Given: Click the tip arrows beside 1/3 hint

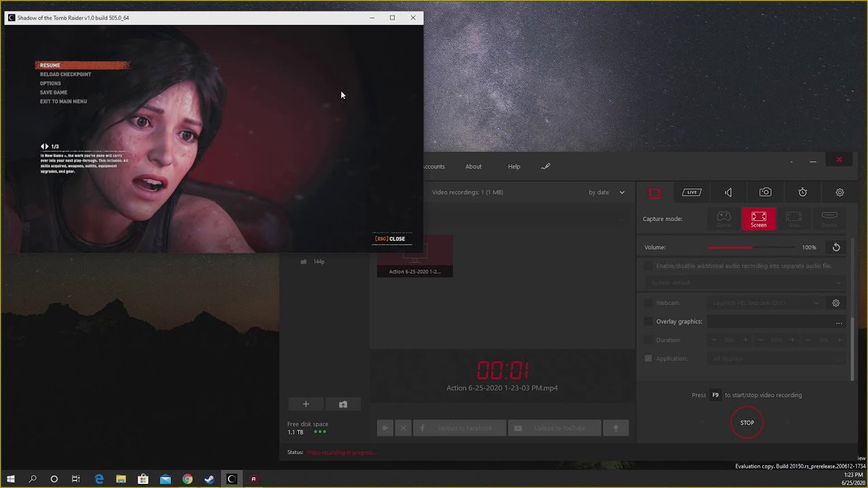Looking at the screenshot, I should click(44, 146).
